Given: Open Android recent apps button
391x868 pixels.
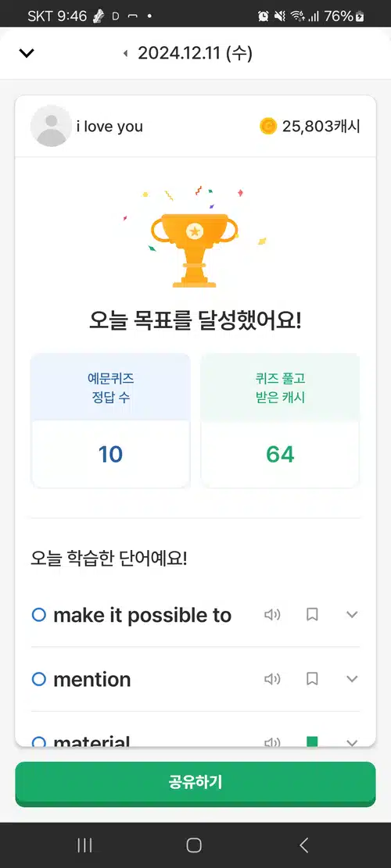Looking at the screenshot, I should (x=84, y=845).
